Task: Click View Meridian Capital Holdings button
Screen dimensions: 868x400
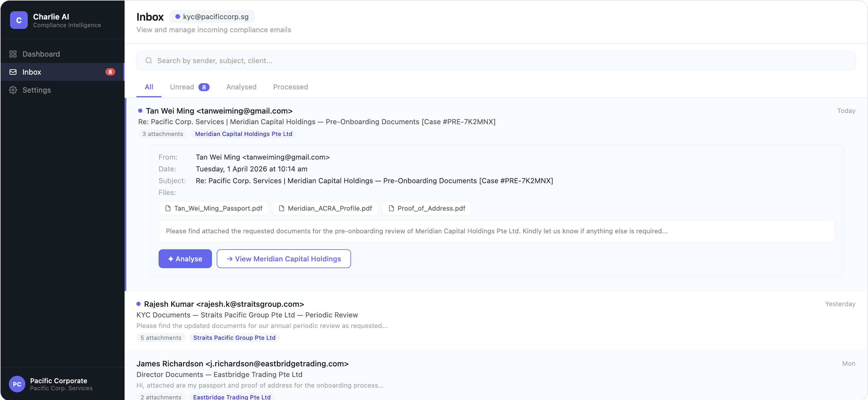Action: click(x=283, y=259)
